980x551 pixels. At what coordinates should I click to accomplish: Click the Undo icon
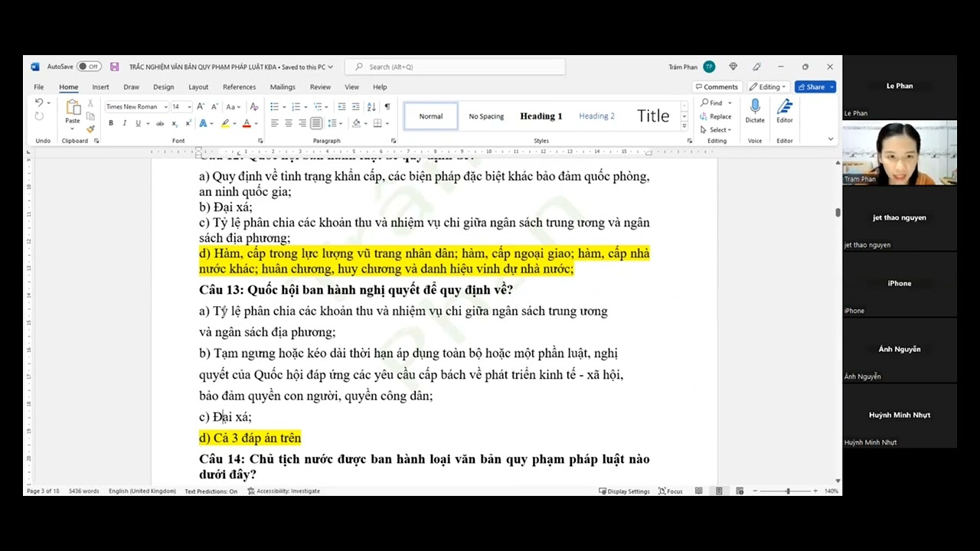click(39, 103)
